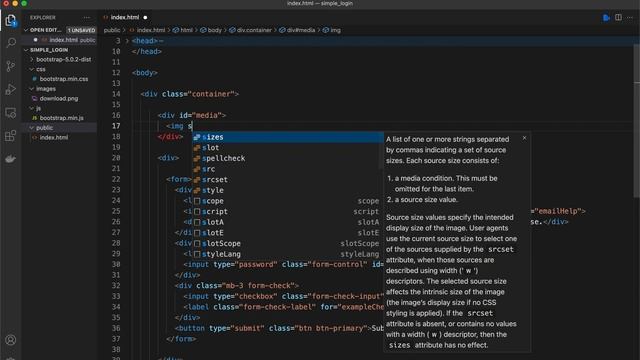Open download.png in explorer
The height and width of the screenshot is (360, 640).
59,98
